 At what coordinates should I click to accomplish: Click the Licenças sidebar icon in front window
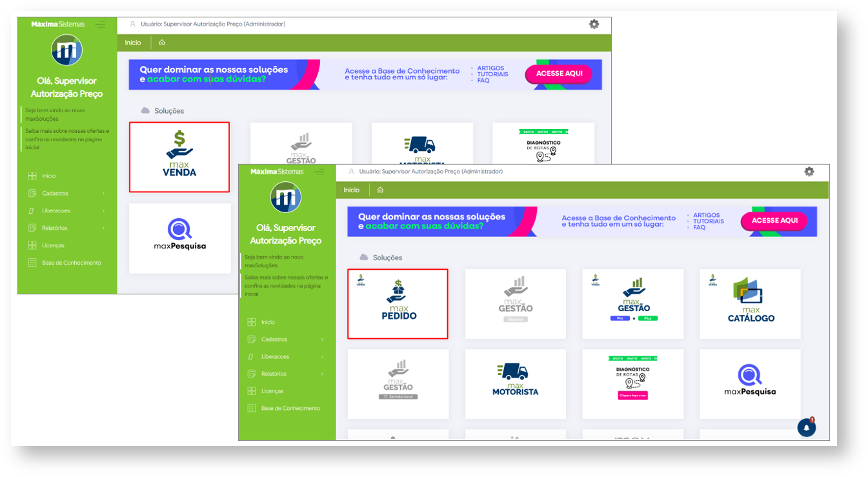click(252, 391)
